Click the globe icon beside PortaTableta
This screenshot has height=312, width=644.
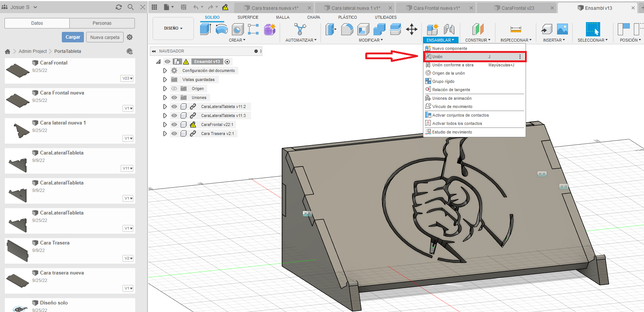(x=130, y=51)
